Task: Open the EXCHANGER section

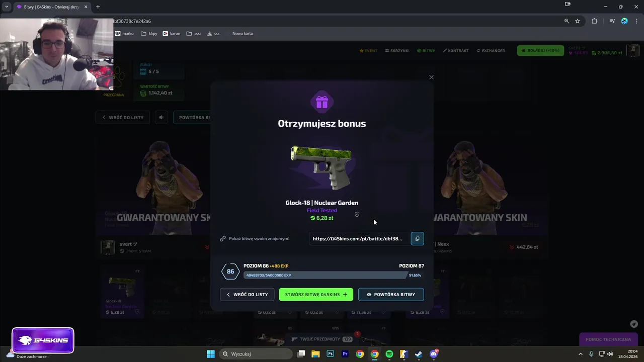Action: coord(490,51)
